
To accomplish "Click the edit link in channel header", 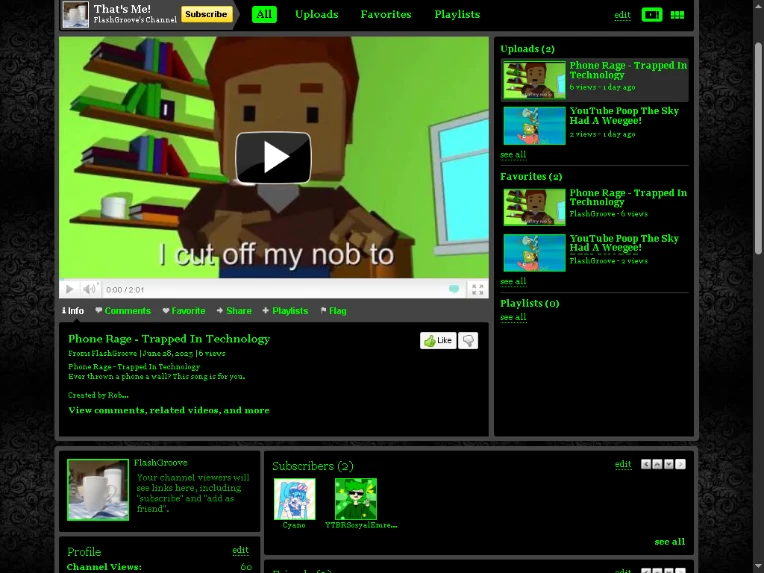I will tap(622, 15).
